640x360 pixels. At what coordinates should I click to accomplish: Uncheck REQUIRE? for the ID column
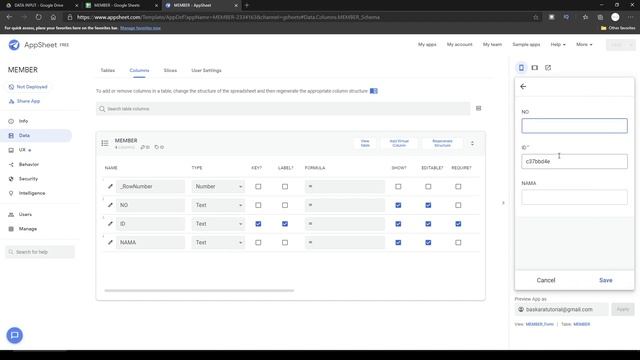click(x=458, y=224)
